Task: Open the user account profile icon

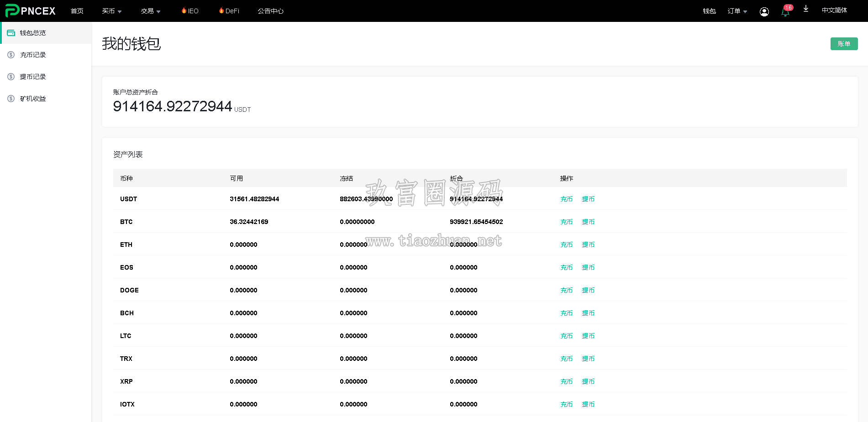Action: click(764, 11)
